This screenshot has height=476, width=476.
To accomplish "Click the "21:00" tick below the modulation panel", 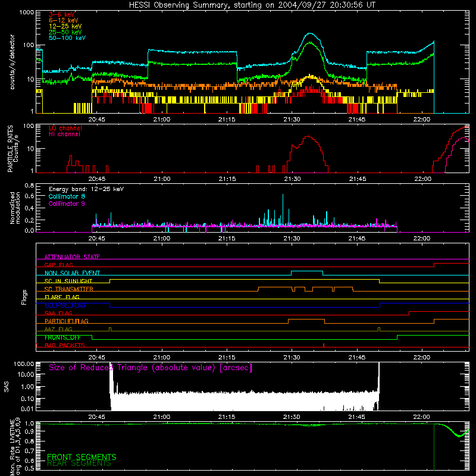I will point(162,239).
